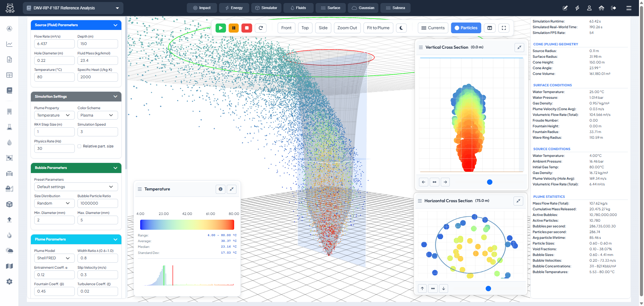Viewport: 644px width, 306px height.
Task: Click the green play simulation button
Action: (x=220, y=28)
